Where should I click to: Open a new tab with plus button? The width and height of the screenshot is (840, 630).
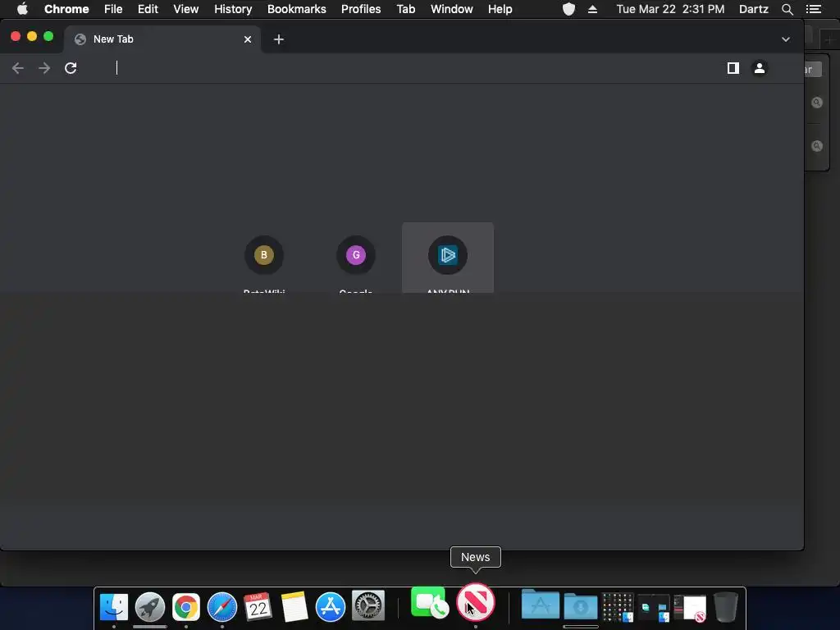279,39
